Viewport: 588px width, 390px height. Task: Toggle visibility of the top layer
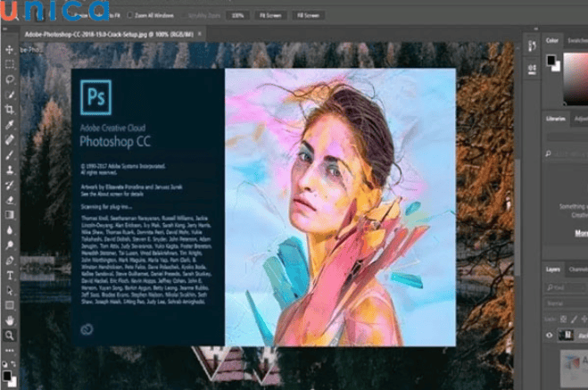[550, 335]
